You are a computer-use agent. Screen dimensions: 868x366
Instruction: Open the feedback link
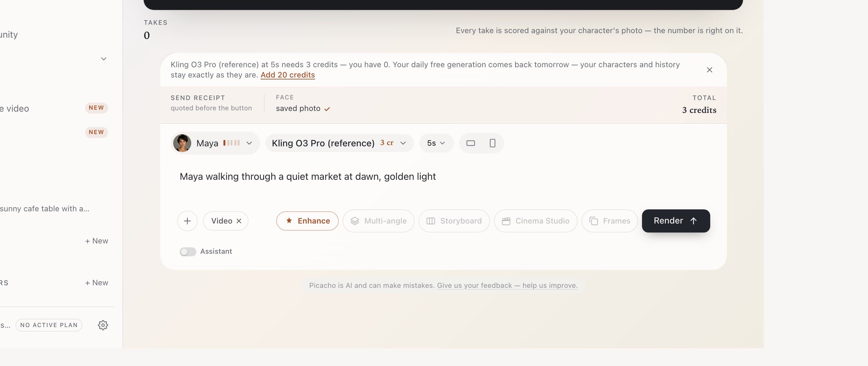click(x=507, y=285)
